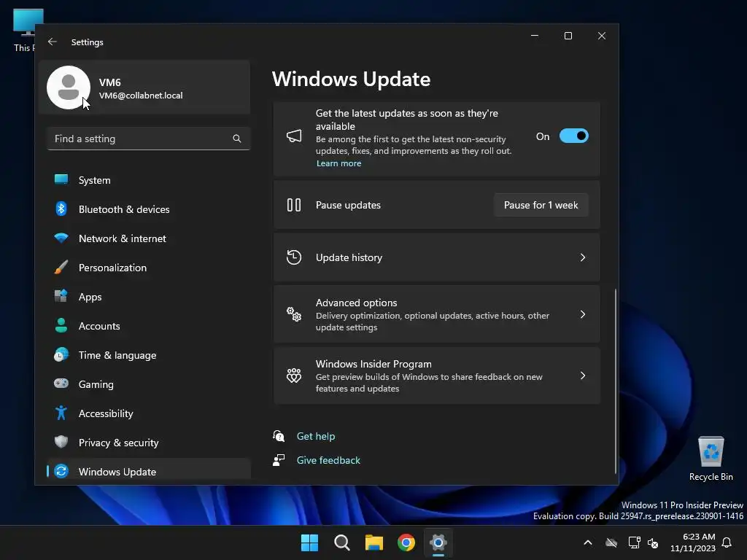Select Accessibility in the sidebar
Viewport: 747px width, 560px height.
pos(149,413)
